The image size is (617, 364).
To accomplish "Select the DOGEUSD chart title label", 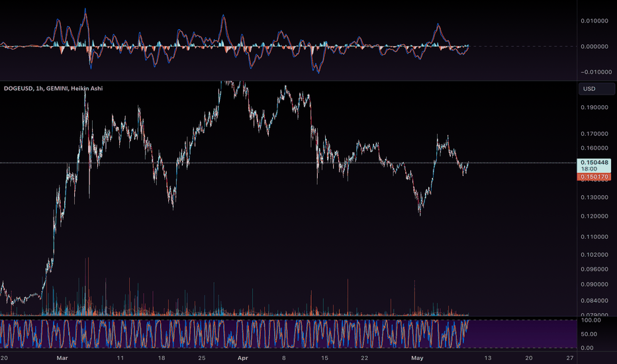I will click(x=54, y=89).
